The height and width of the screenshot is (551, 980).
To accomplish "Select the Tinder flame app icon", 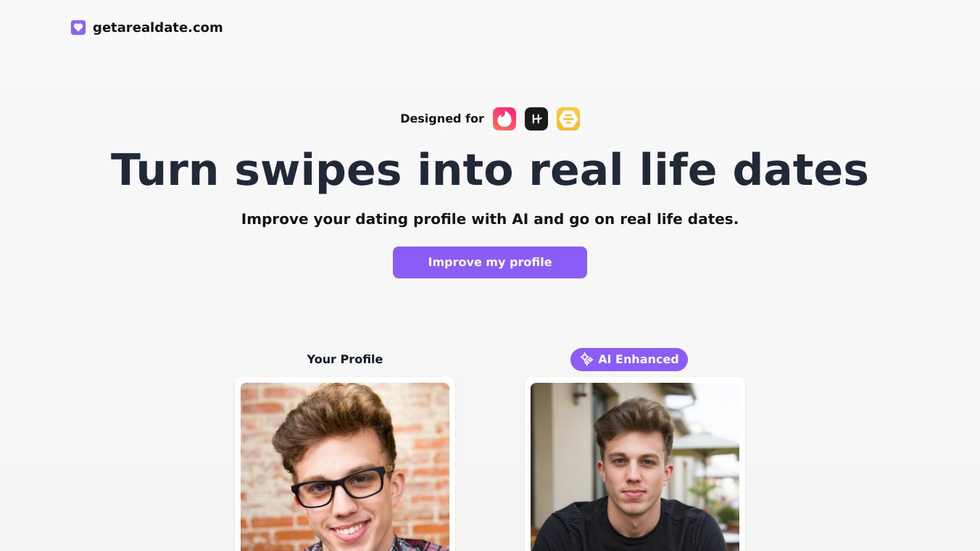I will (x=504, y=119).
